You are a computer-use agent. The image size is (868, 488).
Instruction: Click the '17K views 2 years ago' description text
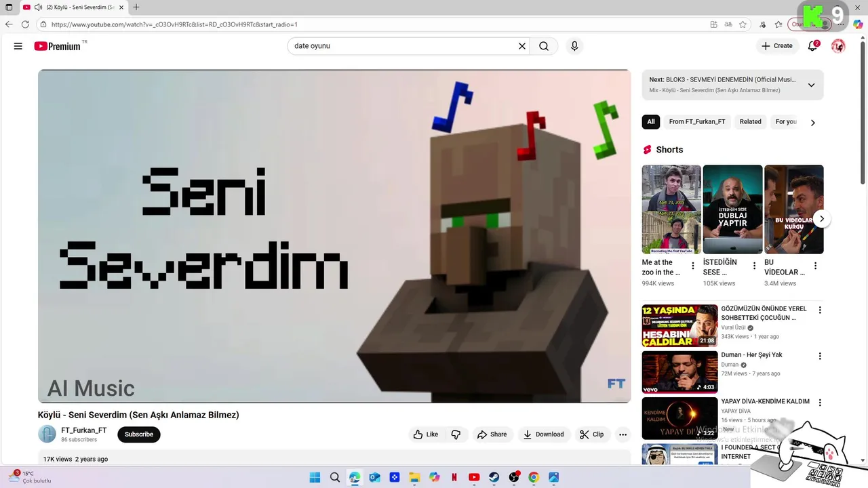point(75,459)
